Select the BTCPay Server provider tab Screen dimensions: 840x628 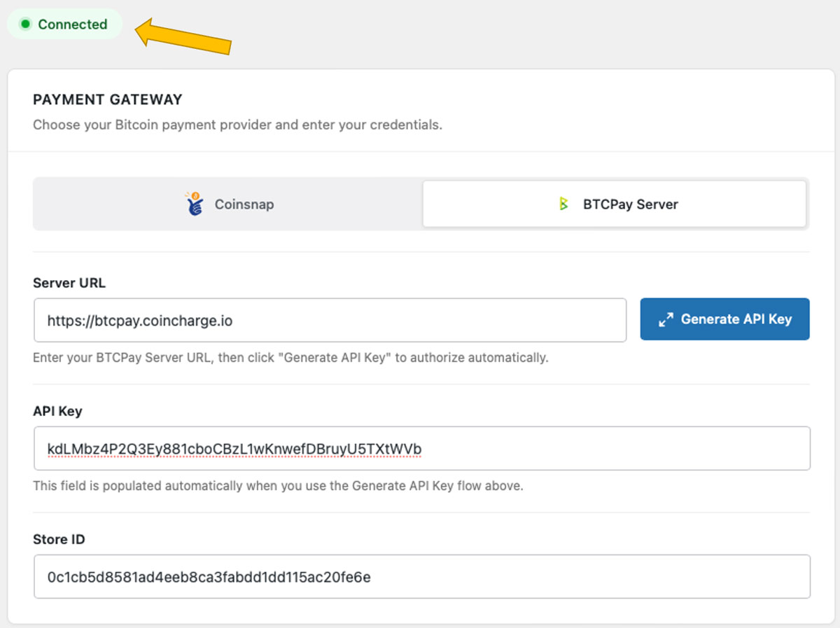615,204
